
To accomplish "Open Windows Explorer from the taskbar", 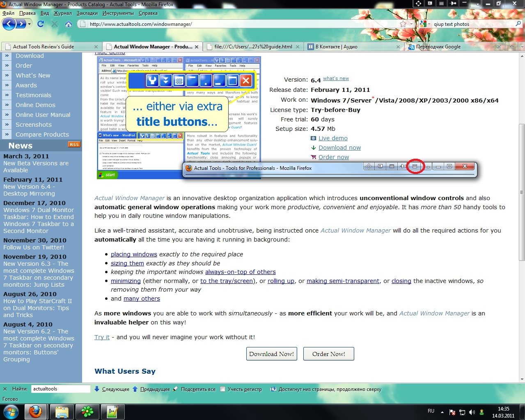I will click(62, 411).
